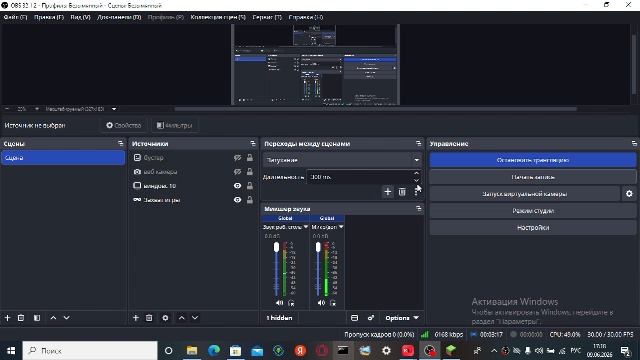This screenshot has width=640, height=360.
Task: Select the Сцена item in Scenes list
Action: (63, 158)
